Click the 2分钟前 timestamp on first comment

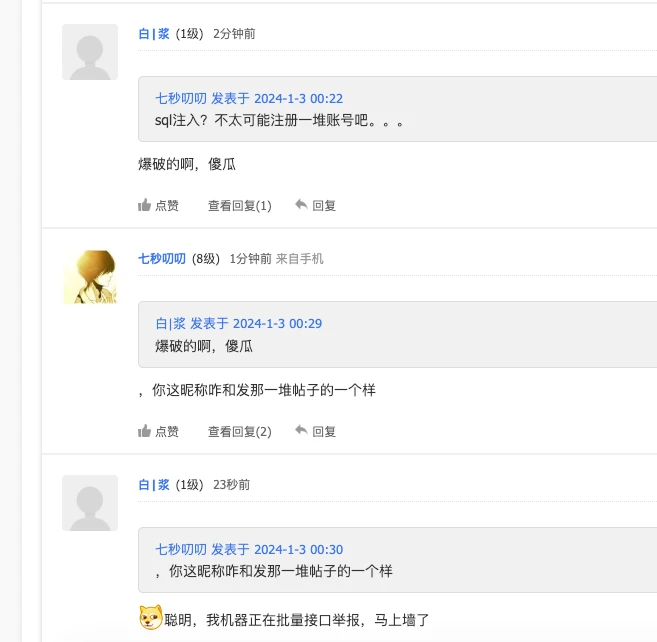[x=234, y=34]
